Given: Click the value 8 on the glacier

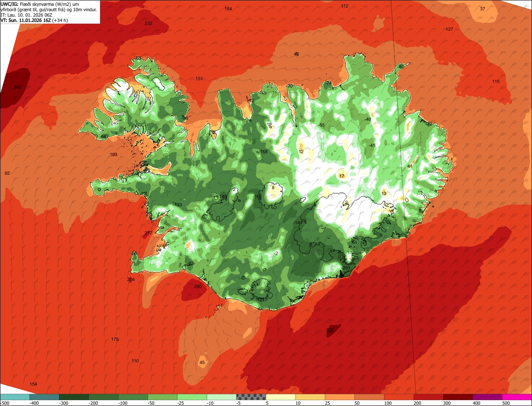Looking at the screenshot, I should coord(273,188).
